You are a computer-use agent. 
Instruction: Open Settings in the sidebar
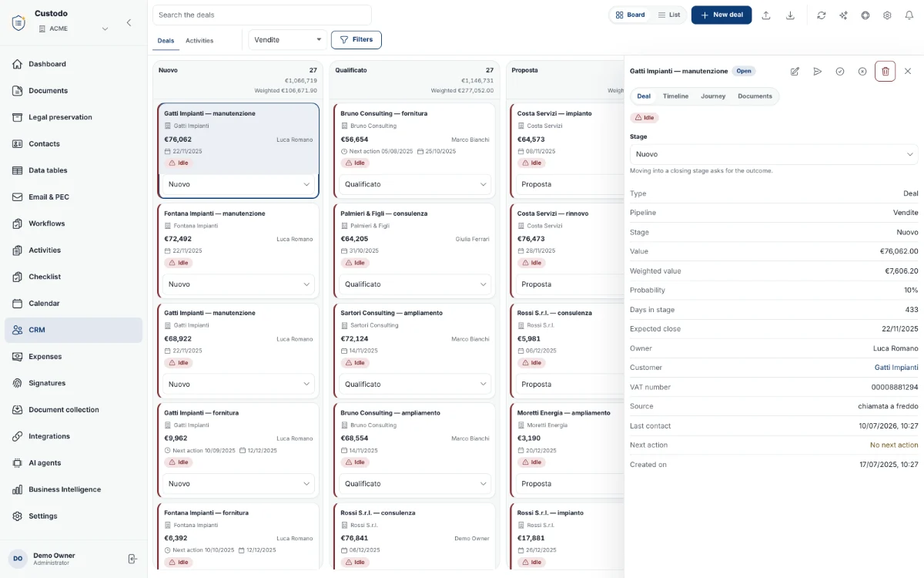[x=73, y=516]
